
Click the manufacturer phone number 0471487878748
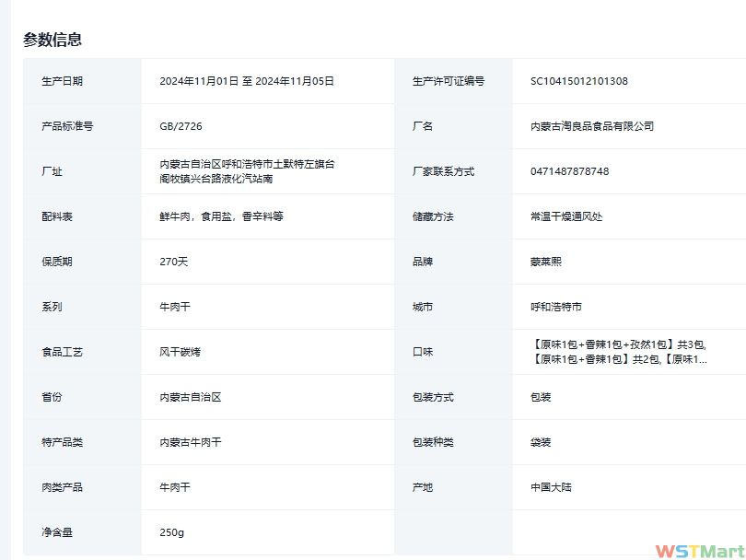(569, 171)
